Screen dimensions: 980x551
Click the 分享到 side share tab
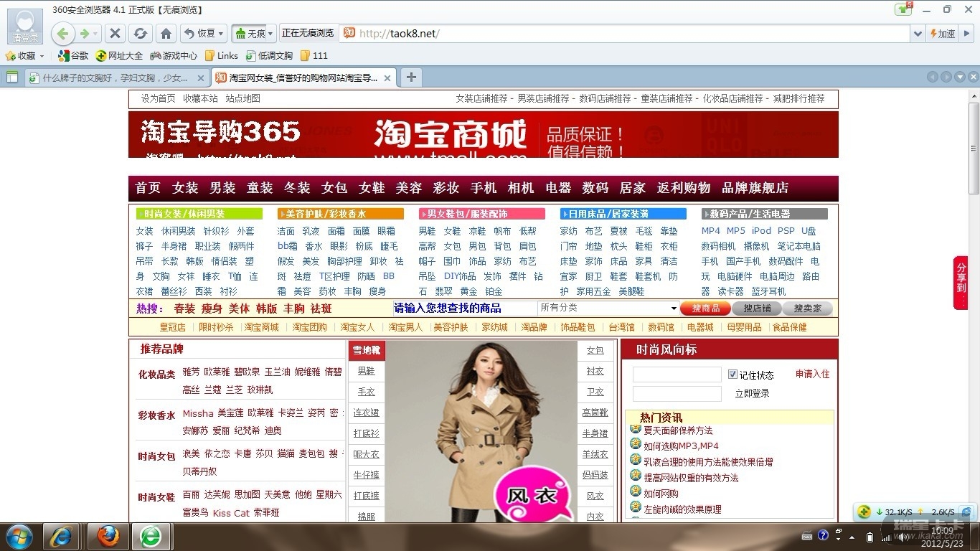(961, 283)
